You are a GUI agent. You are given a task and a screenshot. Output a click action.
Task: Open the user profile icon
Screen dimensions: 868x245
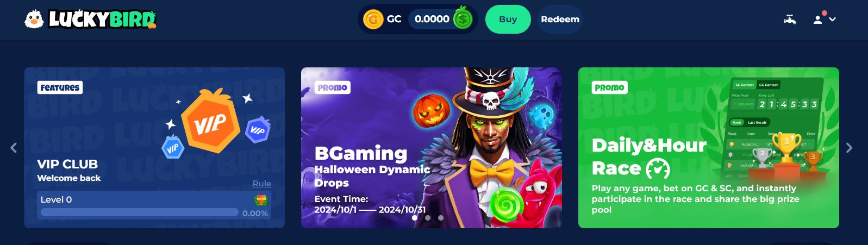click(817, 20)
